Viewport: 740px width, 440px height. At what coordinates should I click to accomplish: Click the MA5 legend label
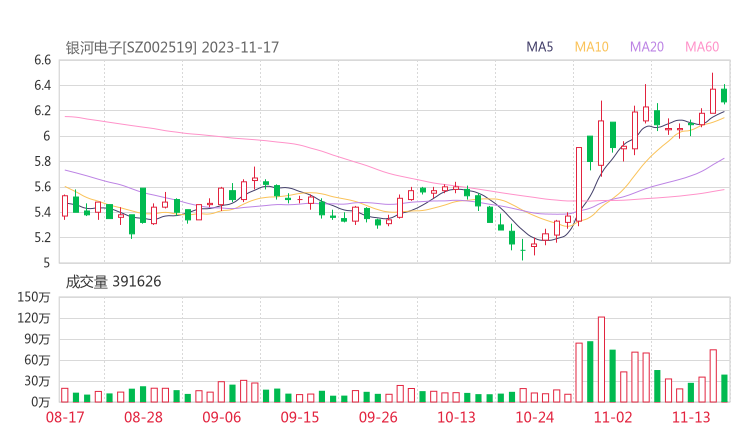[539, 47]
